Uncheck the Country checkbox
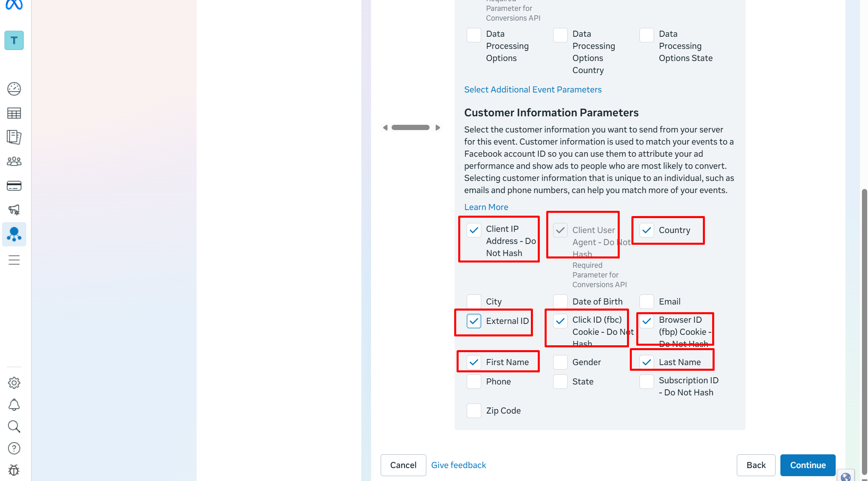This screenshot has height=481, width=868. tap(647, 230)
